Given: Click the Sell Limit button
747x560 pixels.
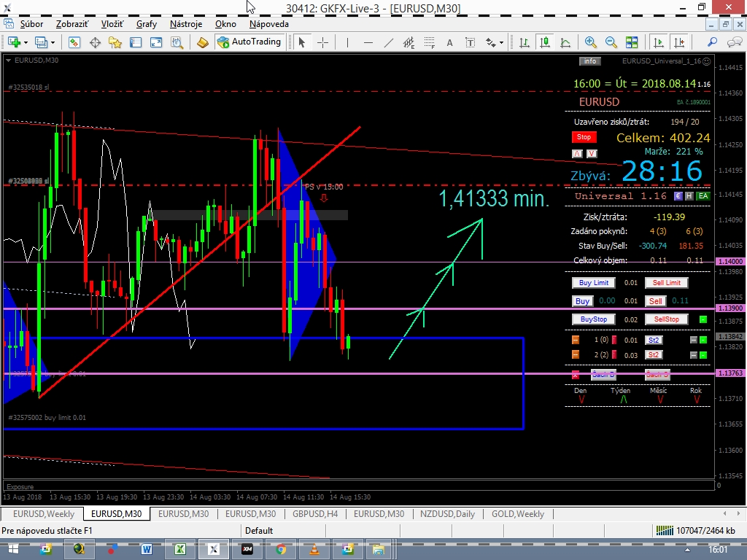Looking at the screenshot, I should (x=667, y=283).
